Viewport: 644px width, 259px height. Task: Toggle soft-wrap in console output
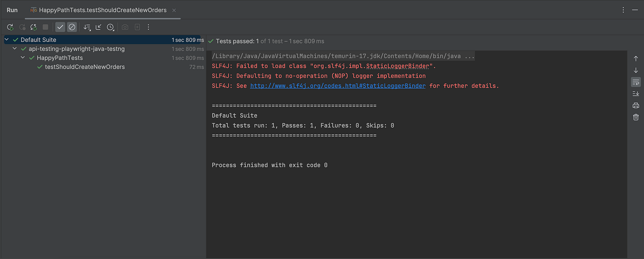pyautogui.click(x=636, y=82)
